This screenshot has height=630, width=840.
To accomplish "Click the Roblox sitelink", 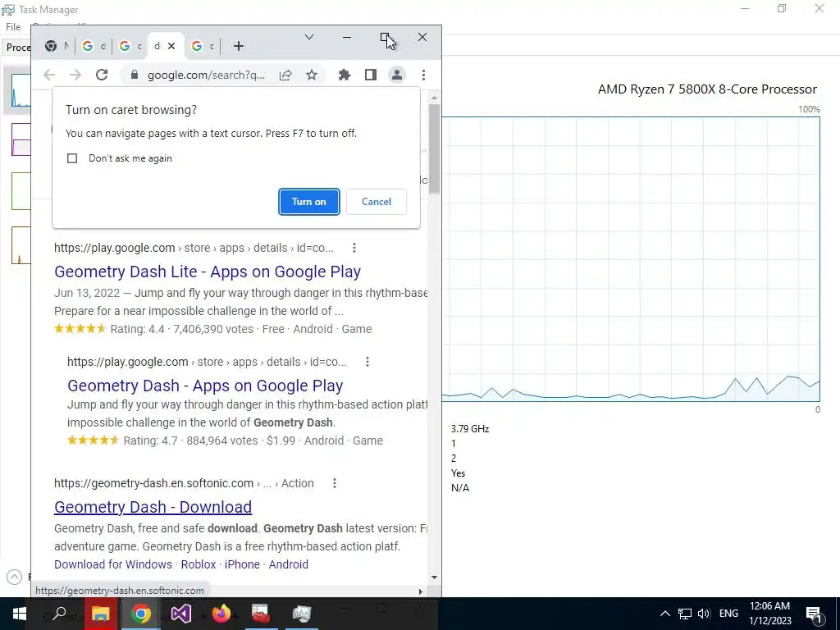I will pos(199,564).
